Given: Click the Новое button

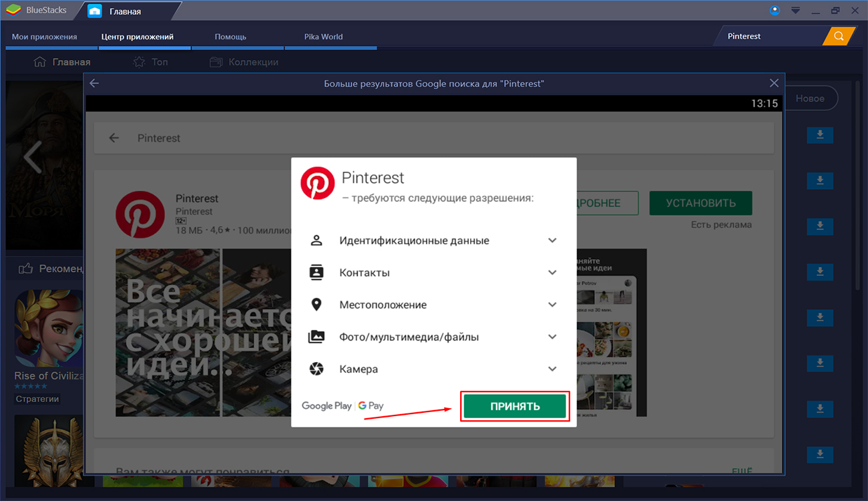Looking at the screenshot, I should 810,98.
